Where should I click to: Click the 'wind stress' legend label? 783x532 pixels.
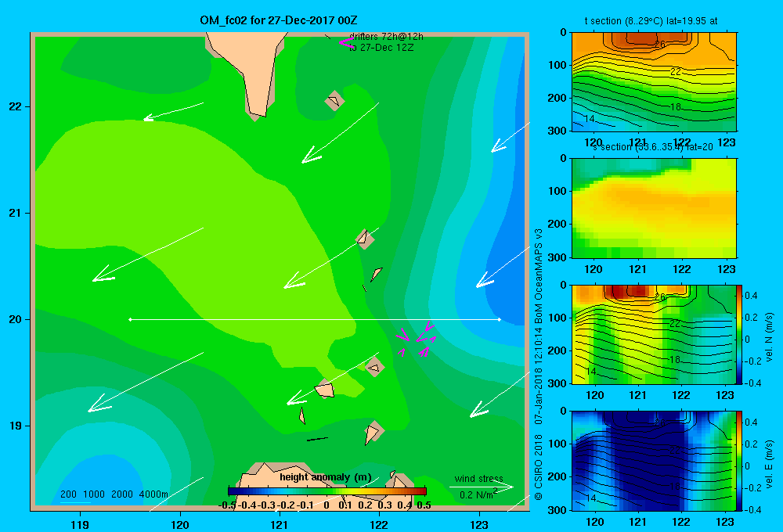[x=479, y=478]
